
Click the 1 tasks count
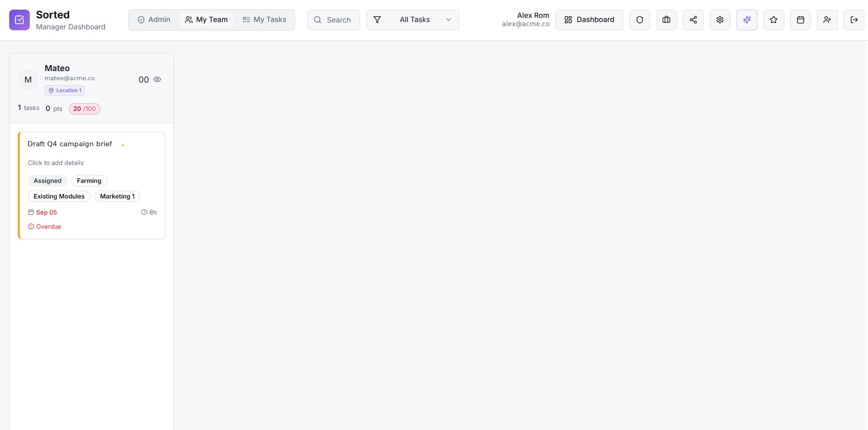(29, 108)
